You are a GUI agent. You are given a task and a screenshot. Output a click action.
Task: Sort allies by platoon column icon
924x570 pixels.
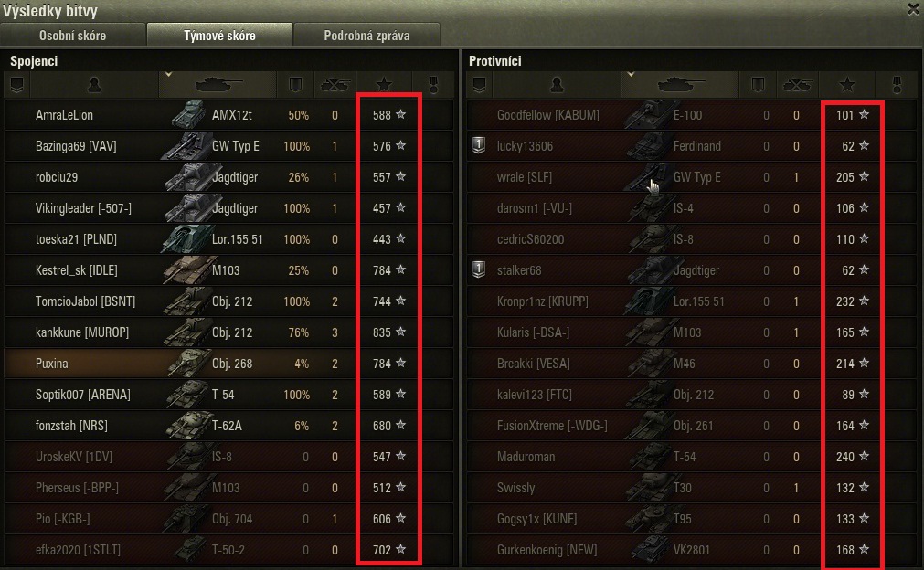click(x=17, y=85)
